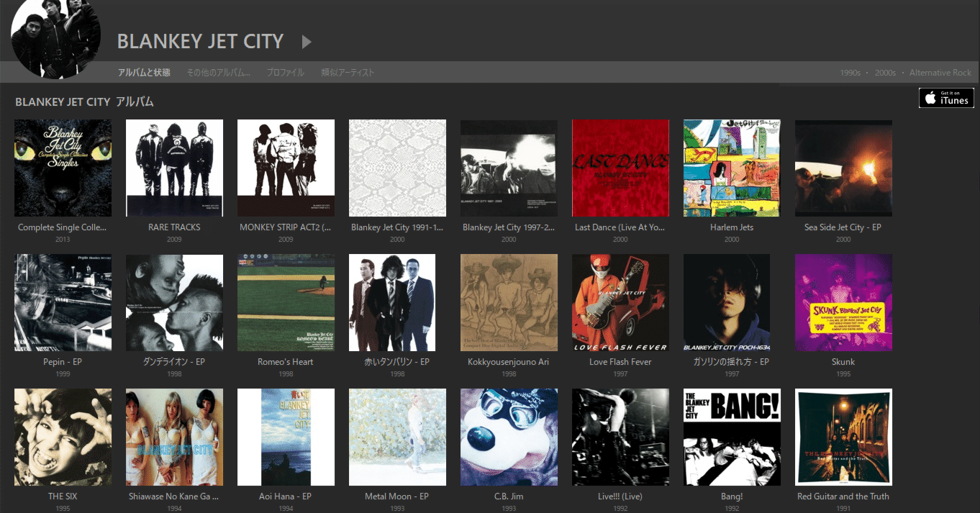Switch to その他のアルバム tab
980x513 pixels.
219,73
